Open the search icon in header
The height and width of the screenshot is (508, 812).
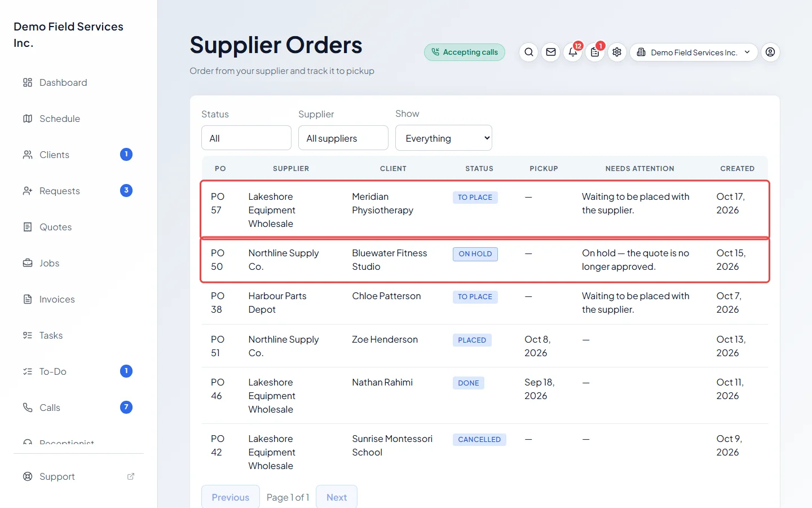point(528,52)
